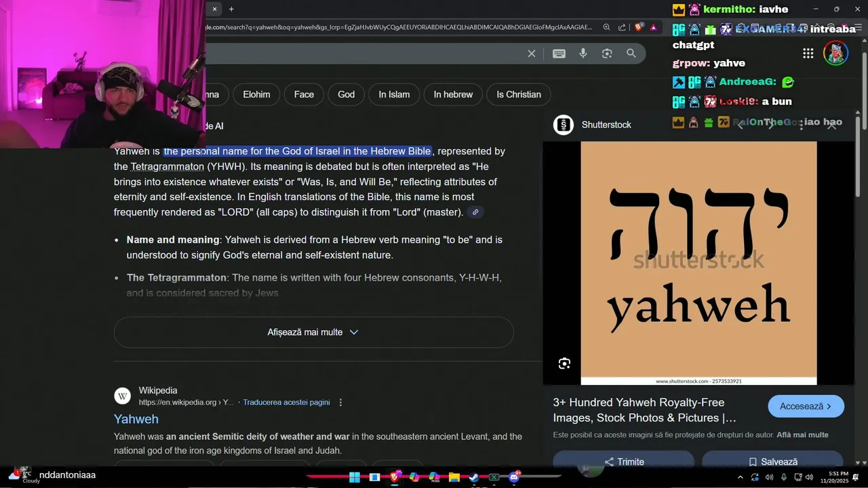The width and height of the screenshot is (868, 488).
Task: Click the microphone icon in system tray
Action: 784,477
